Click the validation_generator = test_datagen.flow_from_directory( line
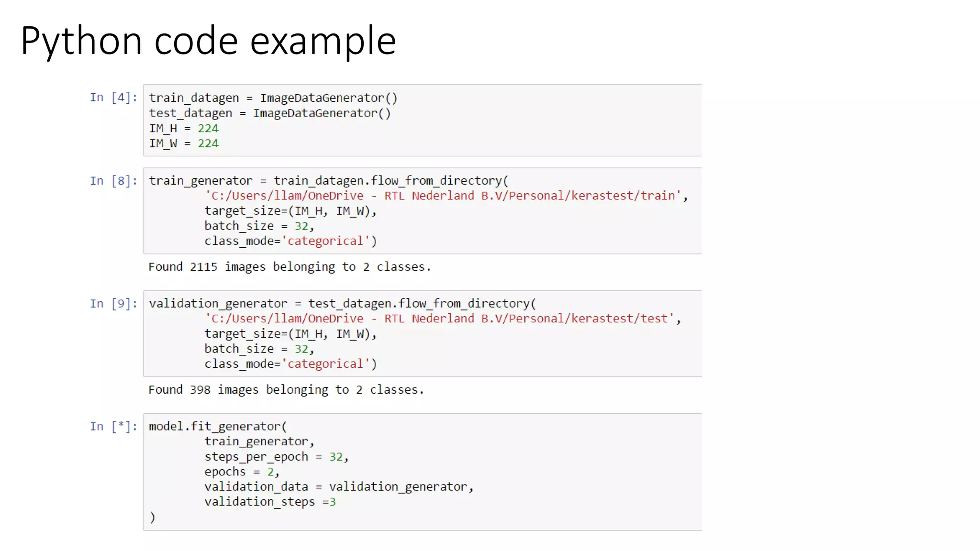 [x=342, y=304]
